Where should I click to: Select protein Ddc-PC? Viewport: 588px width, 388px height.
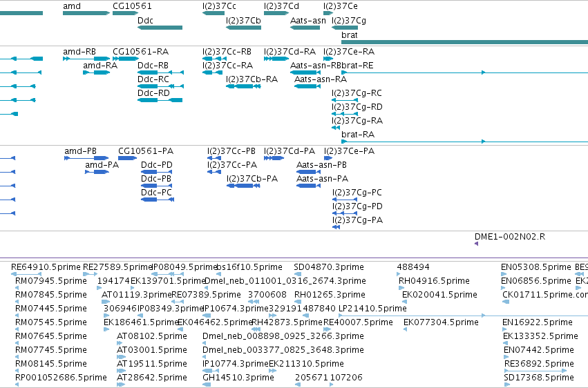pyautogui.click(x=158, y=200)
